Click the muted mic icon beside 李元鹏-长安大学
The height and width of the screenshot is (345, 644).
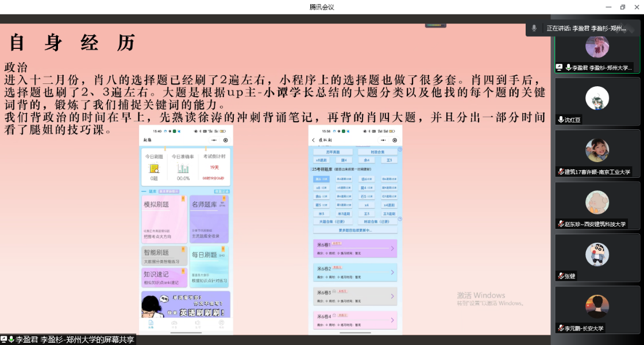click(x=560, y=328)
